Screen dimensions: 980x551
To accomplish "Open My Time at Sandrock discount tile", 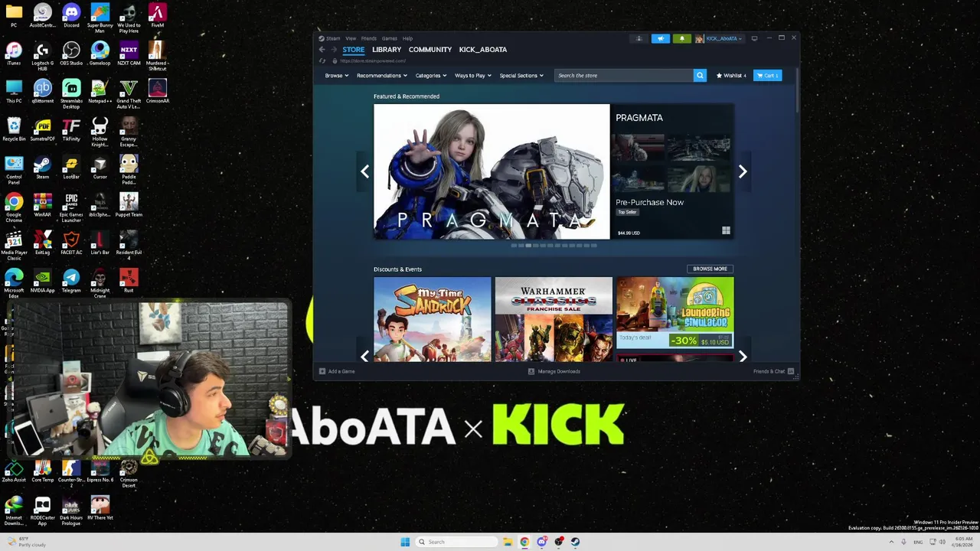I will 433,319.
